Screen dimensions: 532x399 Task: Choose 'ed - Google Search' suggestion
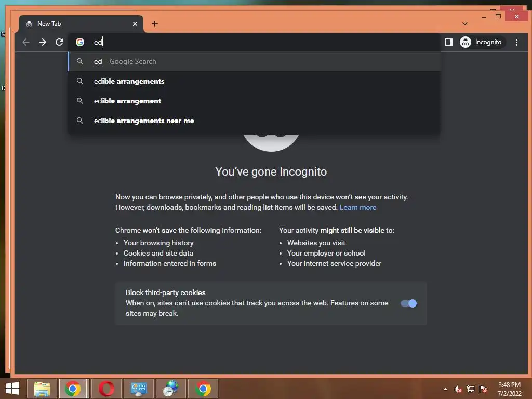click(254, 61)
